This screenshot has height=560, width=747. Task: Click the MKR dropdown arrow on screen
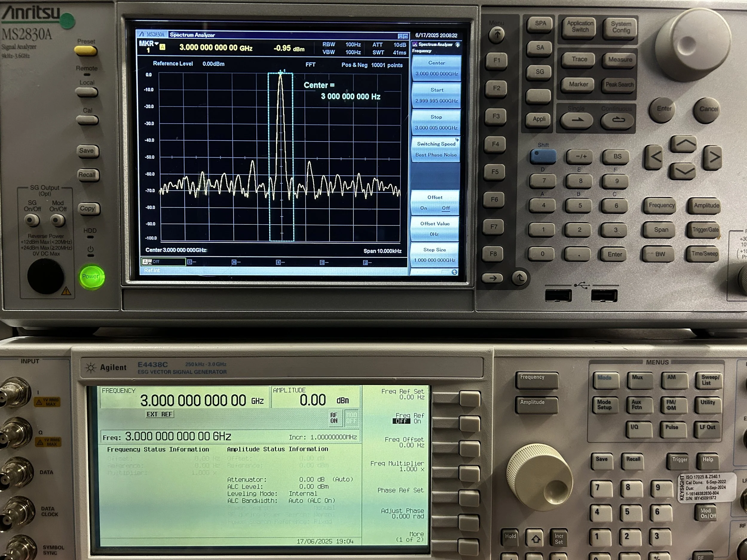coord(156,44)
